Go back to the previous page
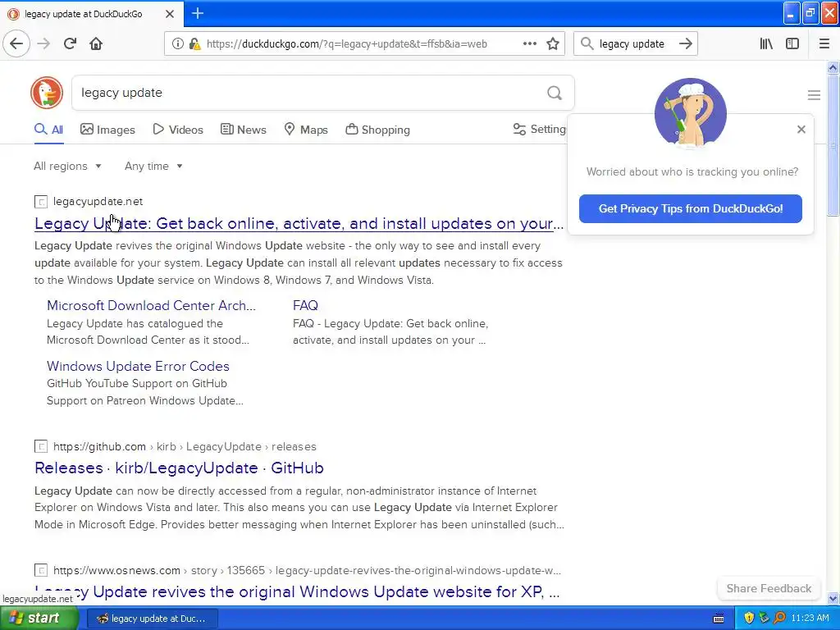 point(16,44)
